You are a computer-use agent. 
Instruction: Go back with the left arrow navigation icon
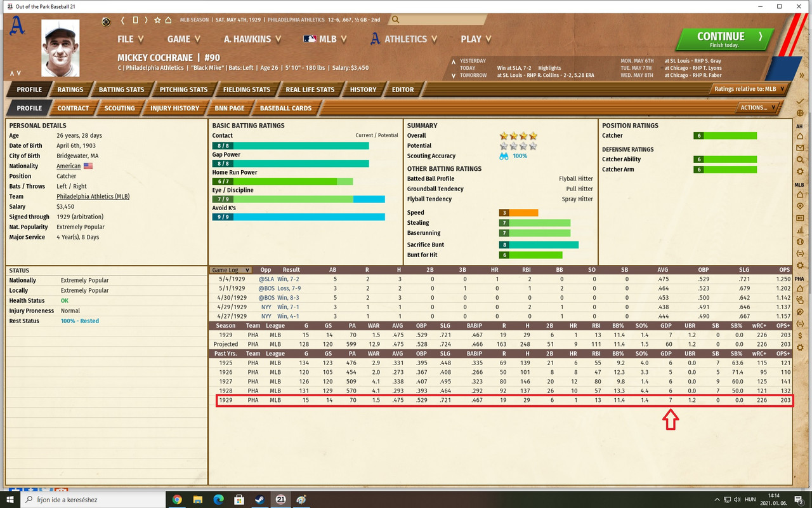point(122,20)
